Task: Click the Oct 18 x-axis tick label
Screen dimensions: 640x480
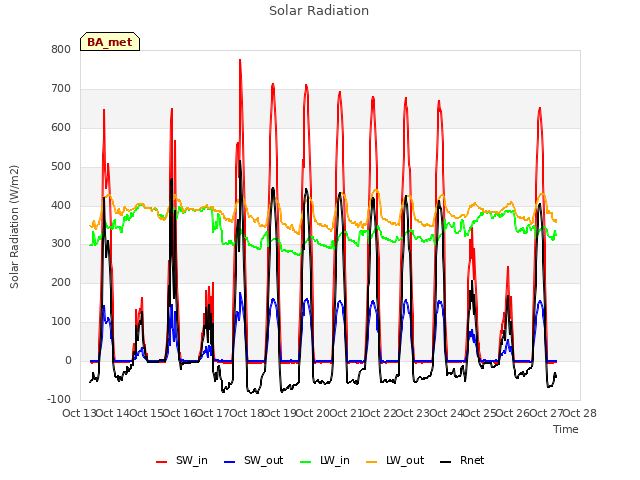Action: coord(247,413)
